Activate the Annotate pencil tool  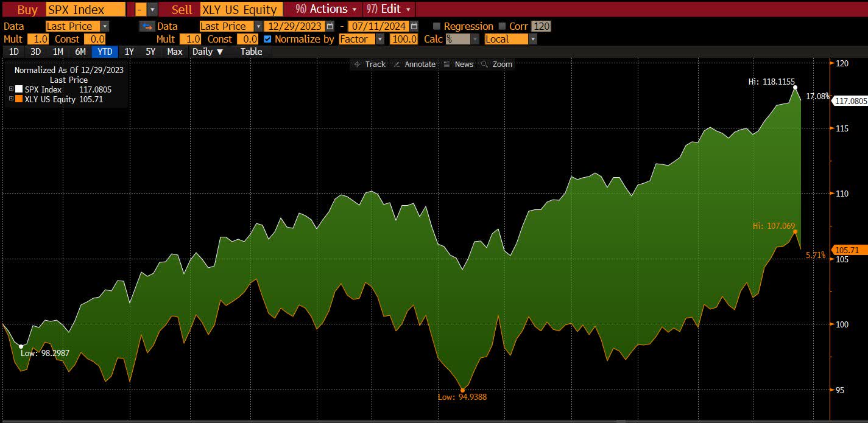coord(397,65)
